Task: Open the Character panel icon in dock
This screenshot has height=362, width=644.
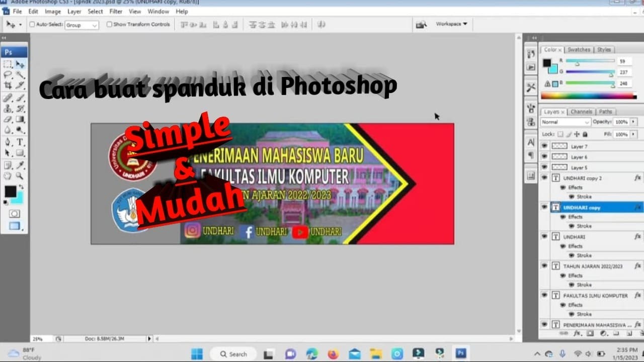Action: click(x=531, y=142)
